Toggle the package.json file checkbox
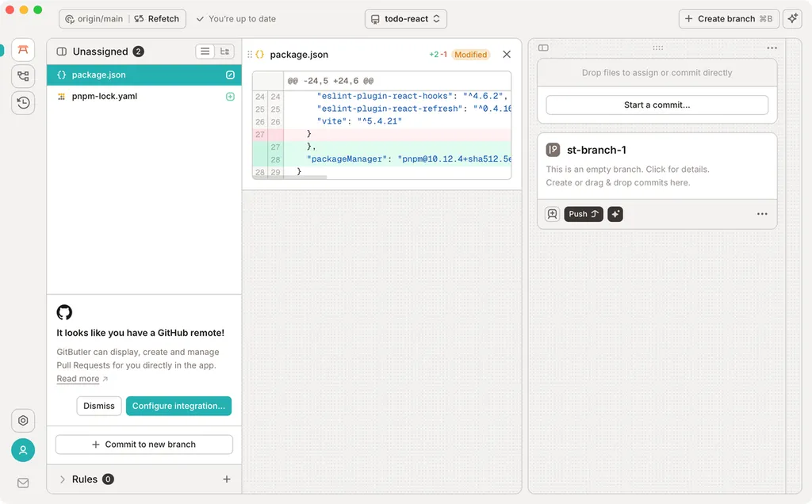 230,75
